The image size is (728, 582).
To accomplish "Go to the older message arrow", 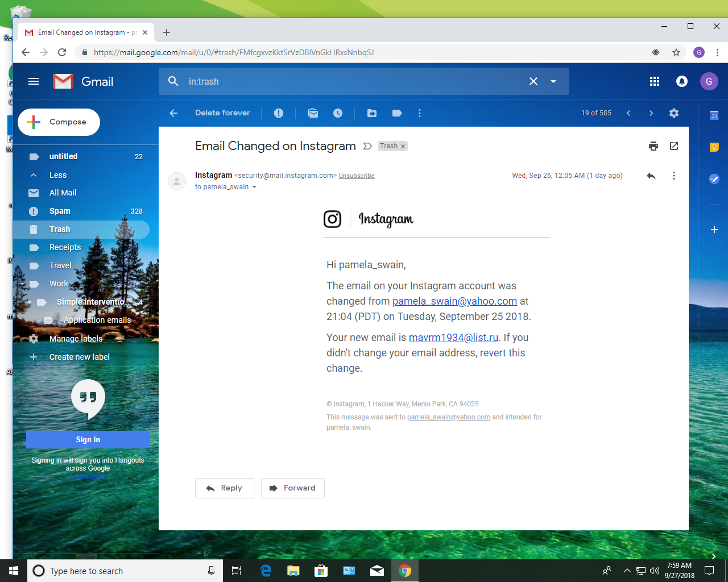I will (651, 113).
